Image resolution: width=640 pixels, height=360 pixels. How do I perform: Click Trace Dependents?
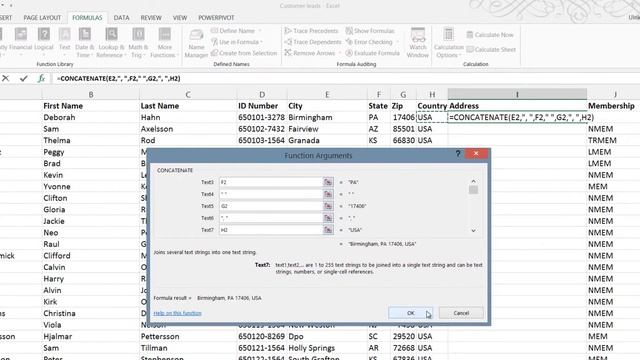tap(313, 42)
